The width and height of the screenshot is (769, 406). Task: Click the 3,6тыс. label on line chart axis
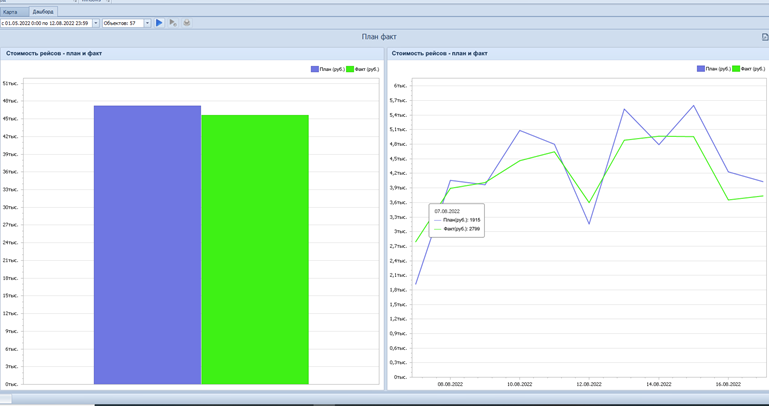[x=399, y=203]
